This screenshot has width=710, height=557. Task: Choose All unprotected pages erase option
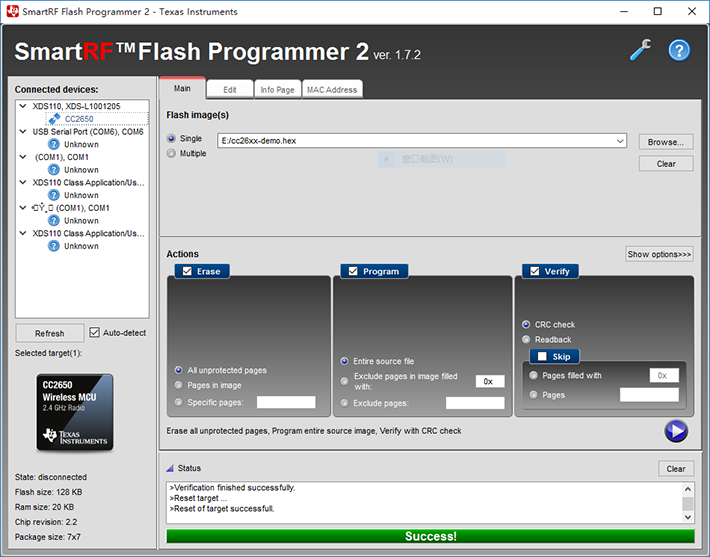(x=178, y=370)
